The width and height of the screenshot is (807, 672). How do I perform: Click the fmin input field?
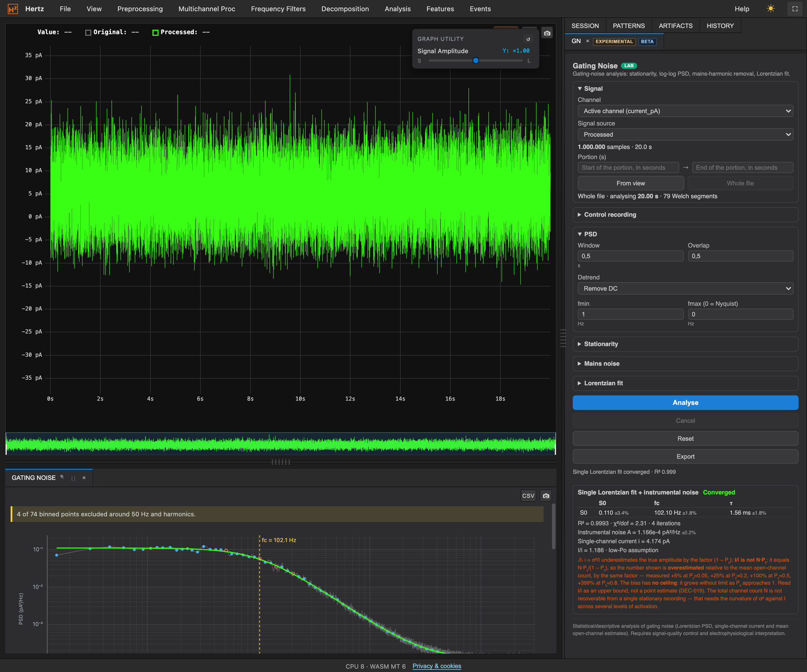(x=630, y=314)
